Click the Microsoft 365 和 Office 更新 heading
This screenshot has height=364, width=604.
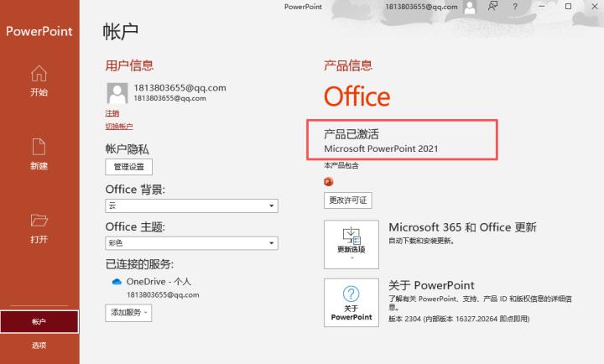click(462, 227)
